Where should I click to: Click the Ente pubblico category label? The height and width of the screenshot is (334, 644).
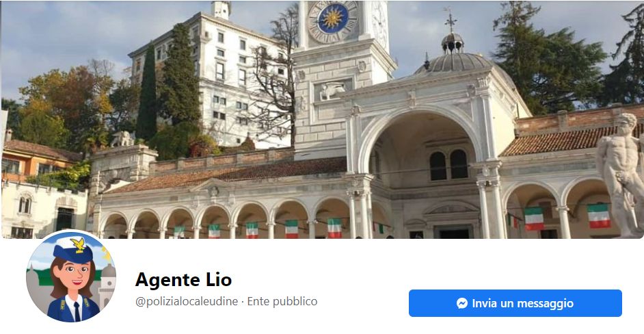[x=282, y=302]
